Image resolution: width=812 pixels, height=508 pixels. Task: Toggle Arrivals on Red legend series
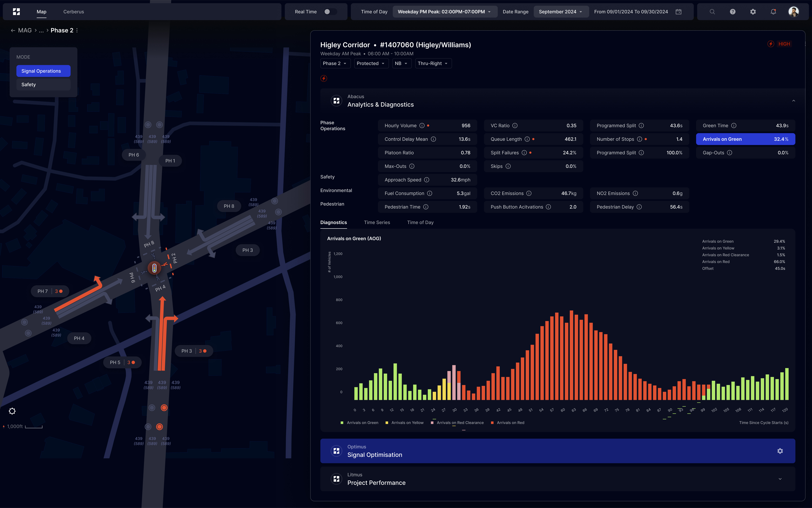(507, 423)
